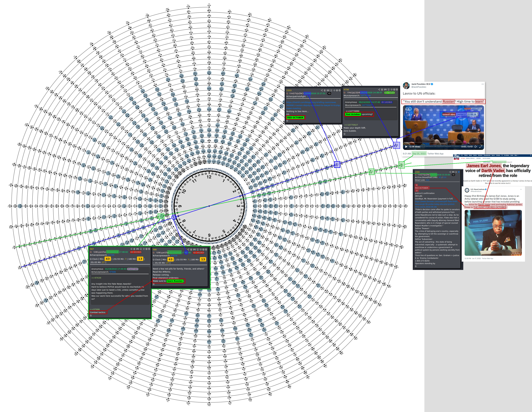This screenshot has width=532, height=412.
Task: Open Sports in Fox News navigation
Action: 493,155
